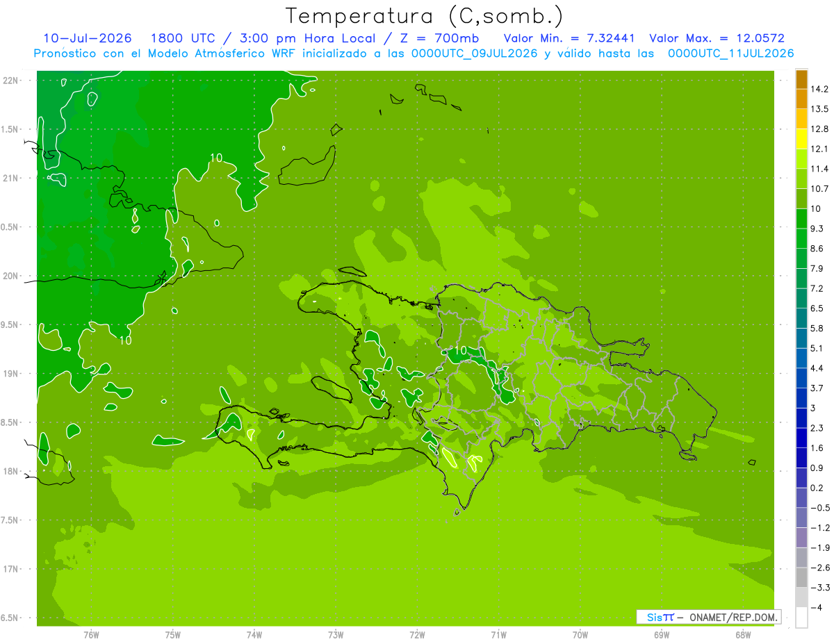Click the "8.5N" latitude axis label
This screenshot has height=644, width=834.
(x=10, y=422)
